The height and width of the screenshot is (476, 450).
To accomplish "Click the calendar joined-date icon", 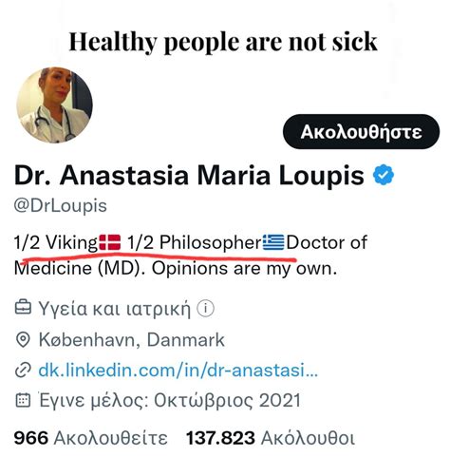I will coord(23,400).
